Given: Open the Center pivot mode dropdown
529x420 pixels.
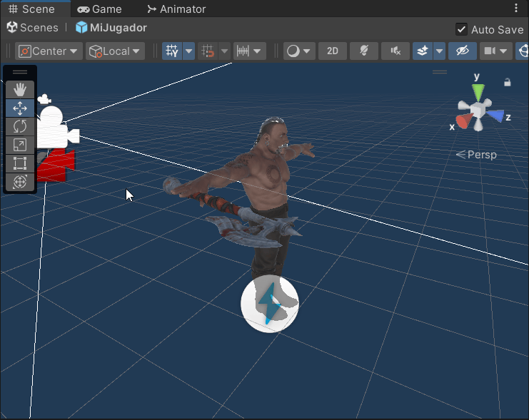Looking at the screenshot, I should tap(49, 51).
